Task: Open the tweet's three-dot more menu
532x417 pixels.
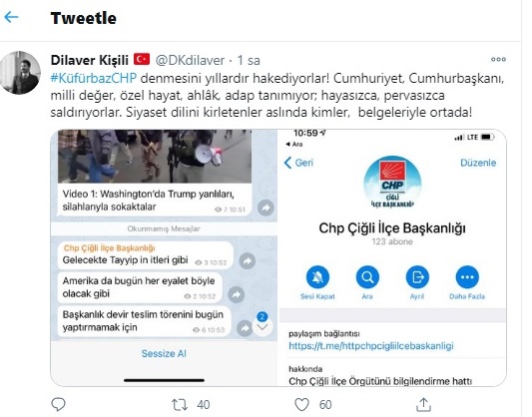Action: [x=498, y=60]
